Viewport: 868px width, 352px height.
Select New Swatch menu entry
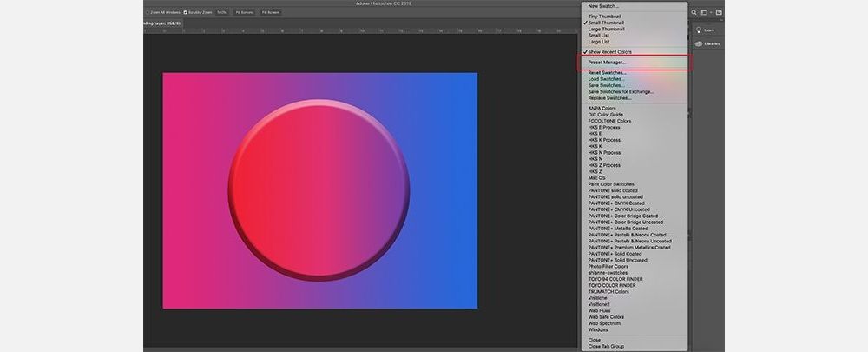tap(603, 6)
